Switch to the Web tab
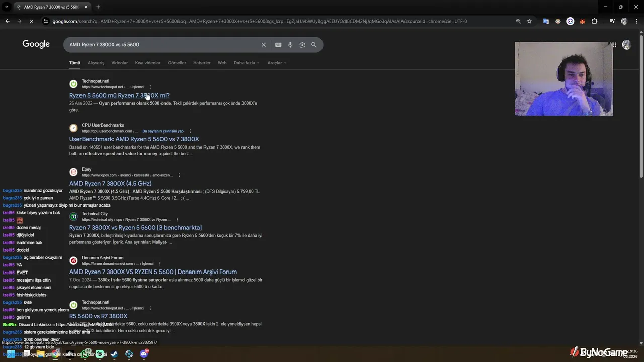Image resolution: width=644 pixels, height=362 pixels. pyautogui.click(x=222, y=63)
